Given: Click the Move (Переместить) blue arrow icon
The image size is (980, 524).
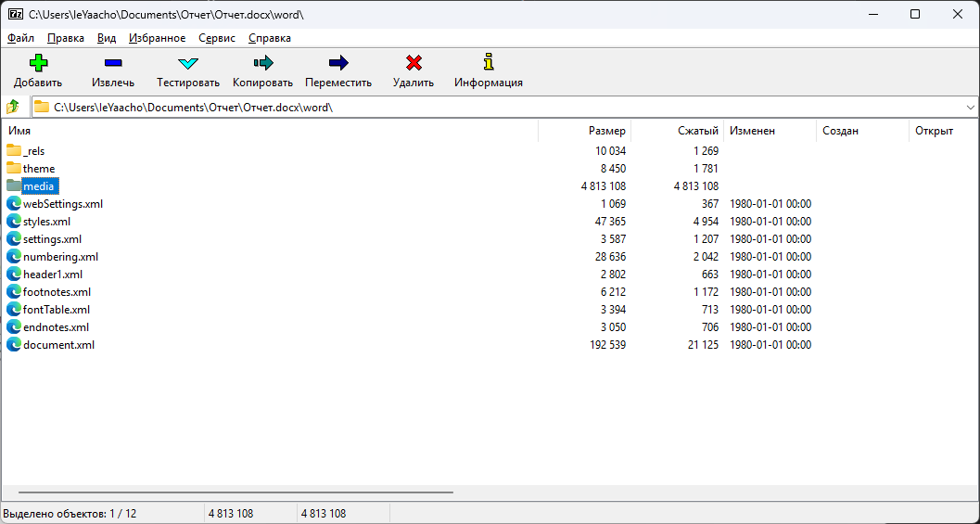Looking at the screenshot, I should [338, 62].
